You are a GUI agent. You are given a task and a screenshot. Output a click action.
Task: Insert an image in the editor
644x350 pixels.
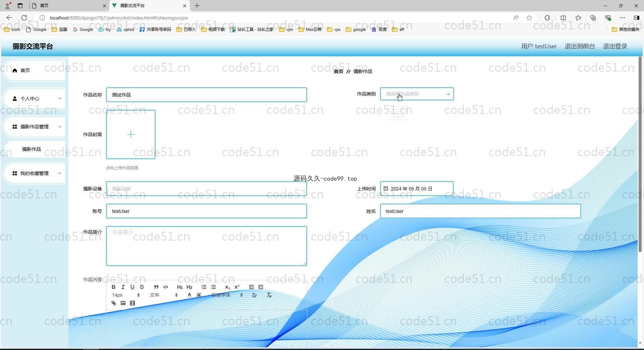pos(123,303)
